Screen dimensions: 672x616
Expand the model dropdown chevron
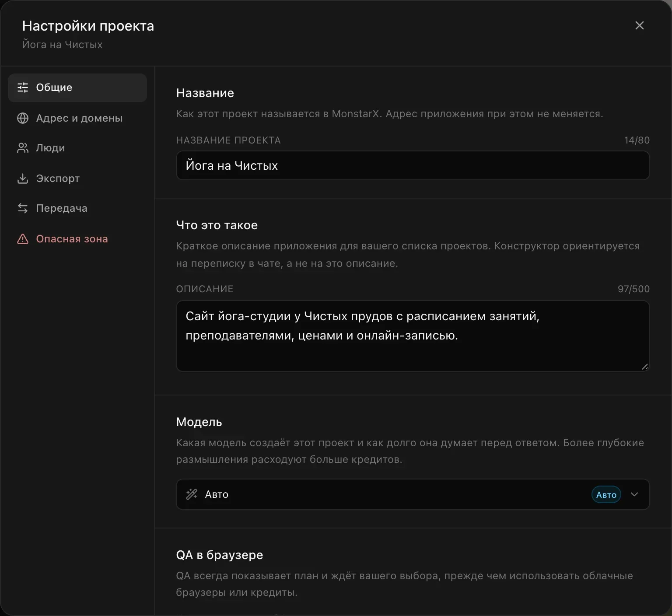coord(634,494)
